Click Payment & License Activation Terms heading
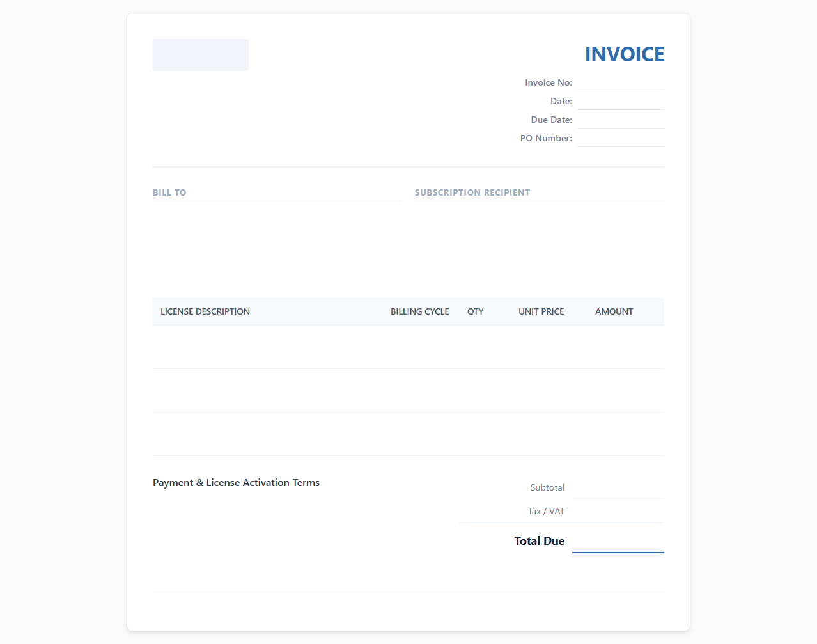This screenshot has height=644, width=817. point(237,483)
